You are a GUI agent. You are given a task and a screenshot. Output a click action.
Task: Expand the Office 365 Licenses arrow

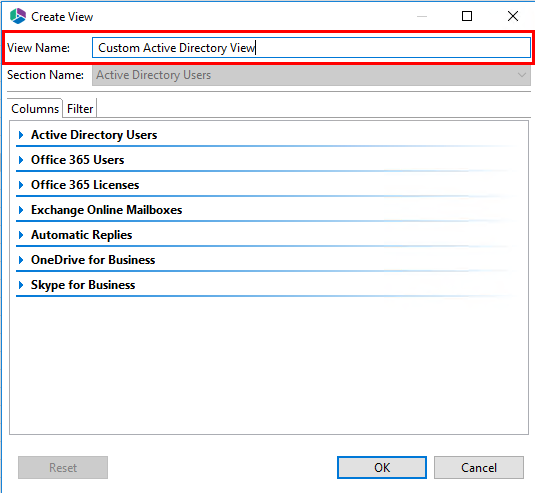tap(21, 185)
